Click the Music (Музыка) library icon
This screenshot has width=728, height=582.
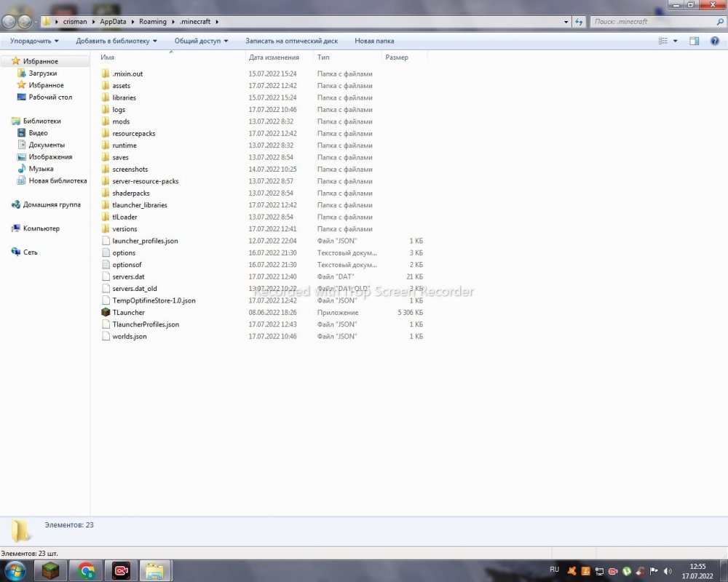coord(21,169)
